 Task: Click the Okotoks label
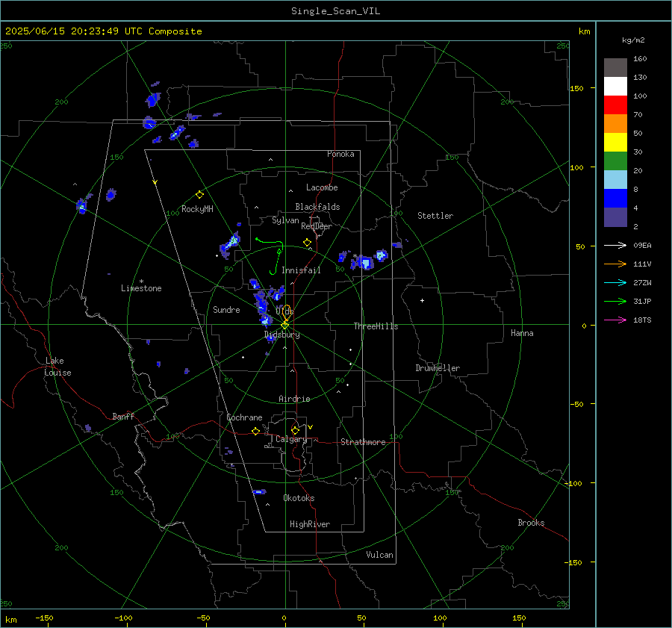pyautogui.click(x=299, y=498)
